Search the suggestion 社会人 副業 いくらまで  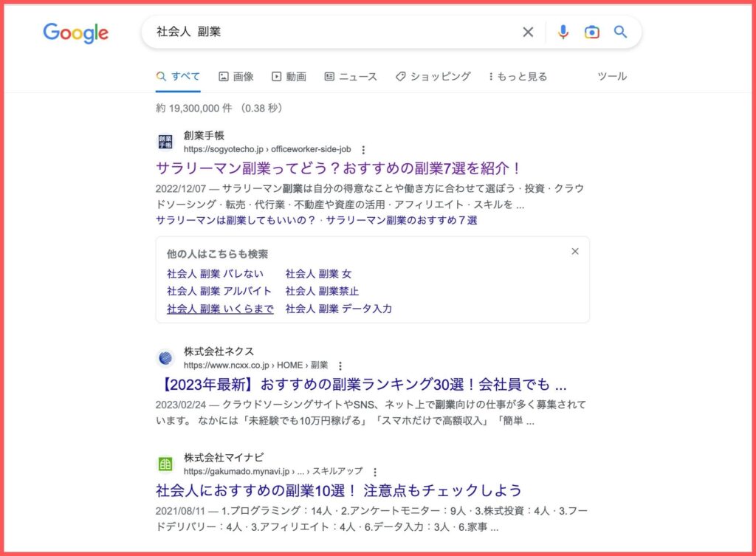pos(220,309)
